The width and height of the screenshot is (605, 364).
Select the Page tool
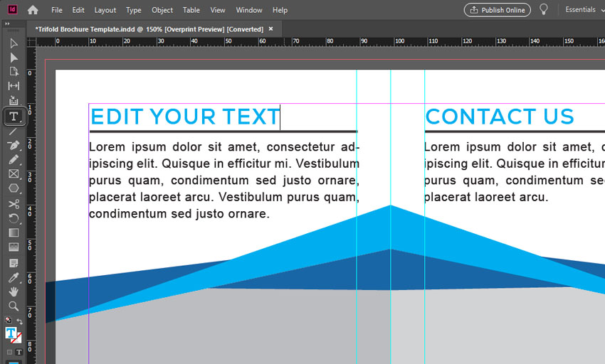[x=14, y=72]
